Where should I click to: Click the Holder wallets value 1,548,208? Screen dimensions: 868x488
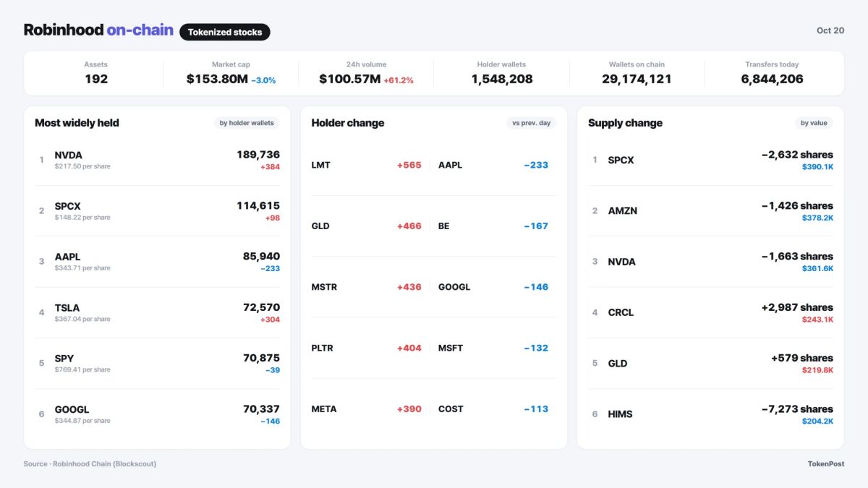pos(502,79)
